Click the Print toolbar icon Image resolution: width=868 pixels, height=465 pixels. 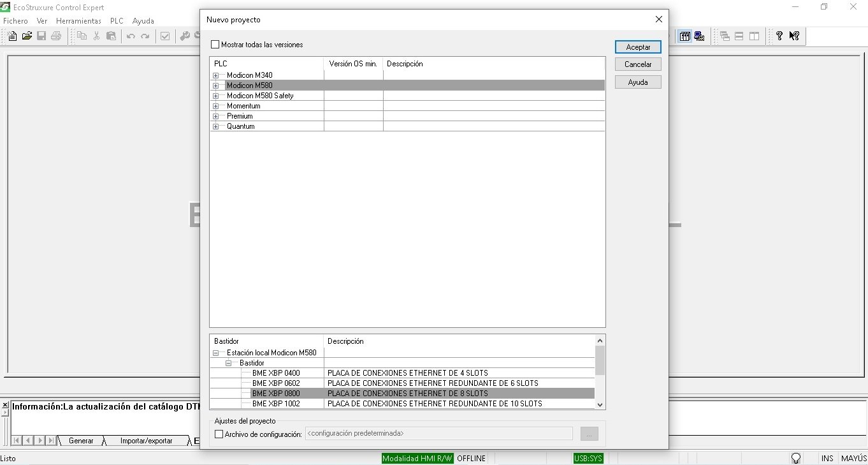click(x=56, y=36)
